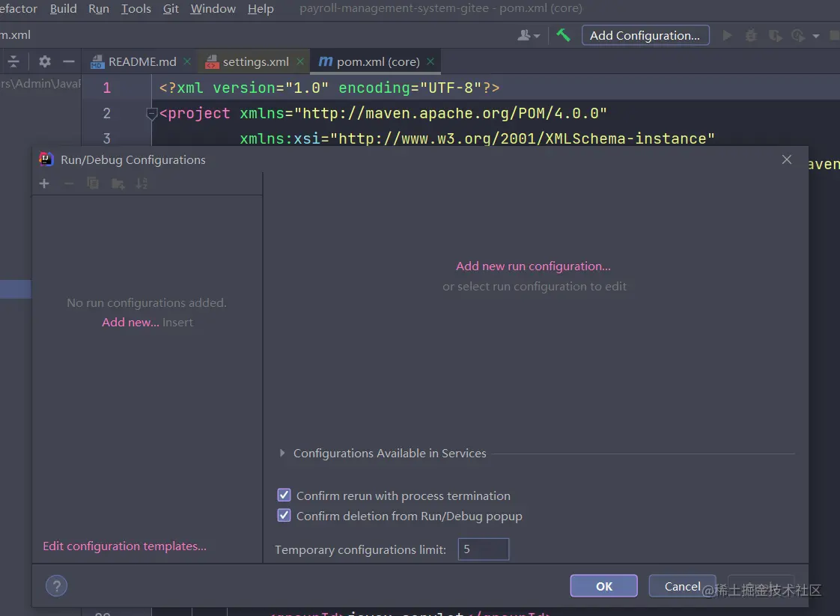Viewport: 840px width, 616px height.
Task: Click the Add New Configuration plus icon
Action: tap(44, 183)
